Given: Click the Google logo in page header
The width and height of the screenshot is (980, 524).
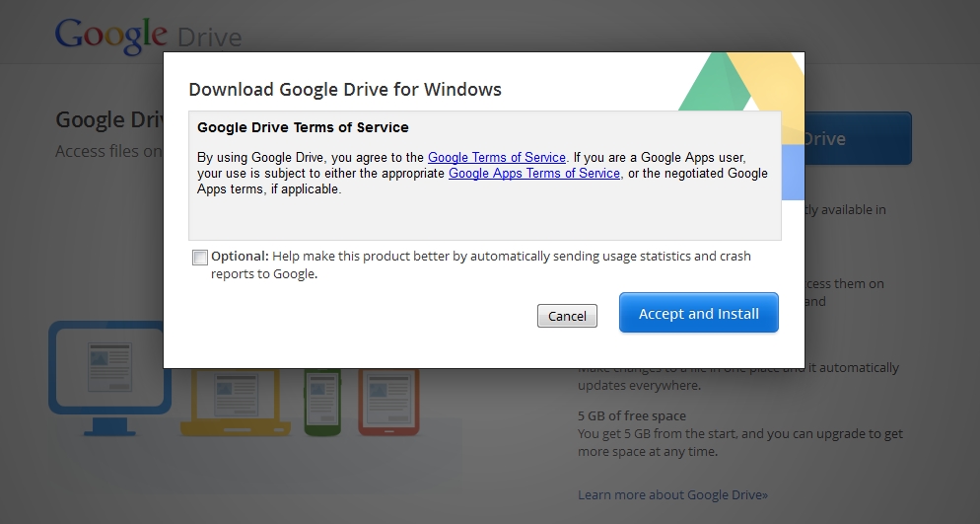Looking at the screenshot, I should coord(110,37).
